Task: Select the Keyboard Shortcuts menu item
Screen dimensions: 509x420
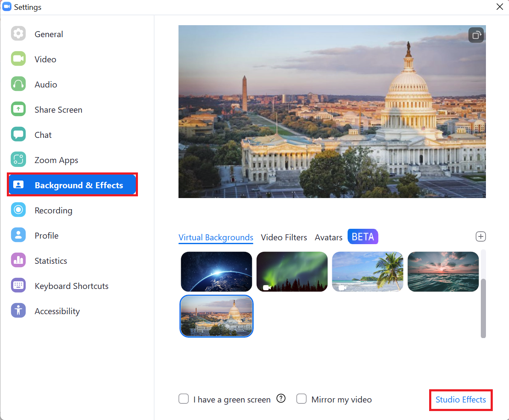Action: pos(72,286)
